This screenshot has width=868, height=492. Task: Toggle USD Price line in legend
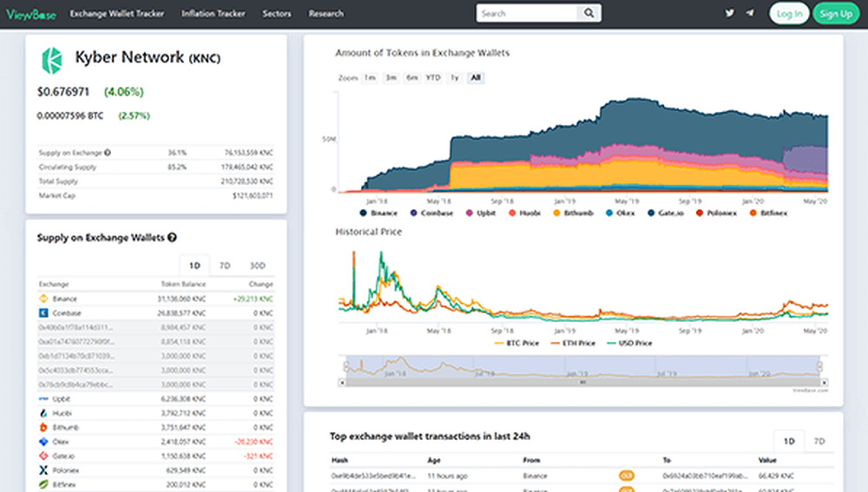coord(629,343)
